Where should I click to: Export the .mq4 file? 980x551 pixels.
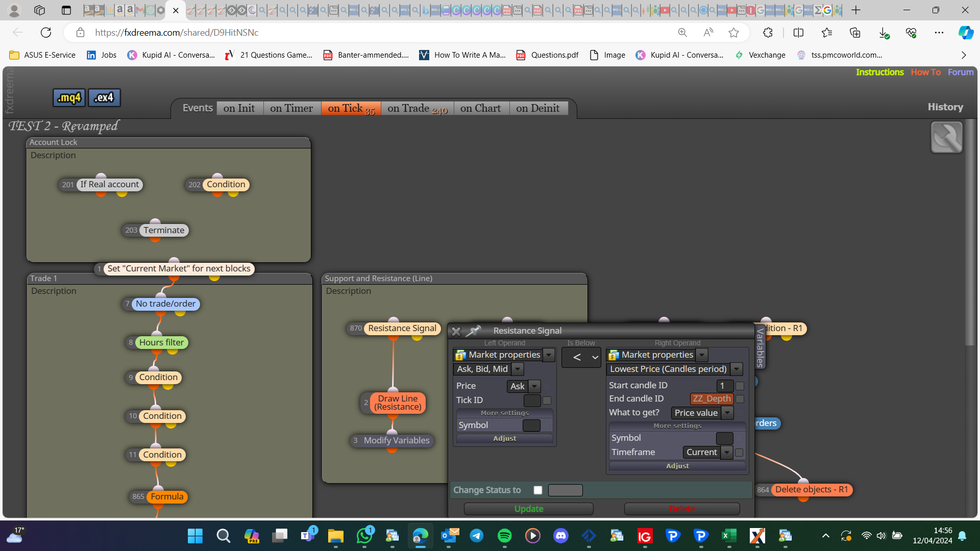pyautogui.click(x=69, y=97)
